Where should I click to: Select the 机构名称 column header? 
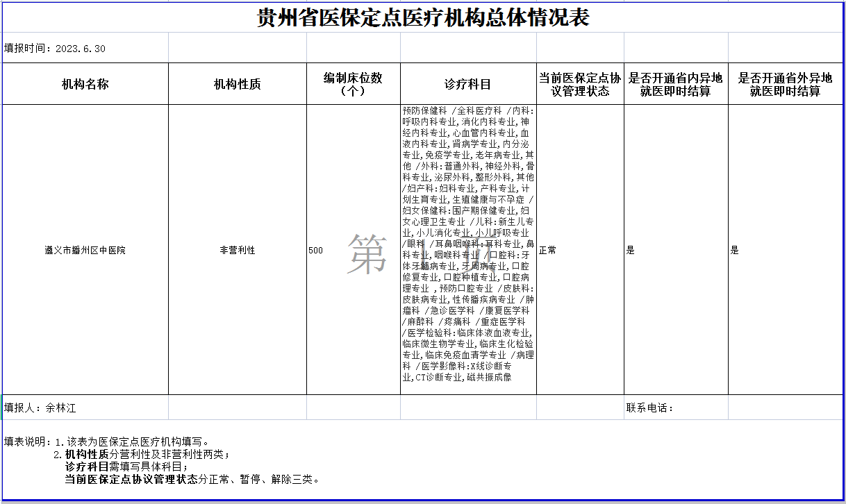(83, 83)
